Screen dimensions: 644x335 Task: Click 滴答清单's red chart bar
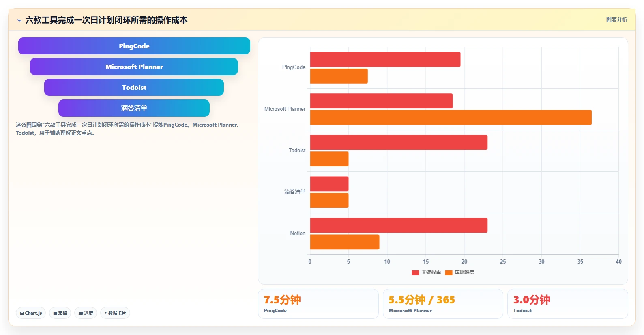[329, 184]
